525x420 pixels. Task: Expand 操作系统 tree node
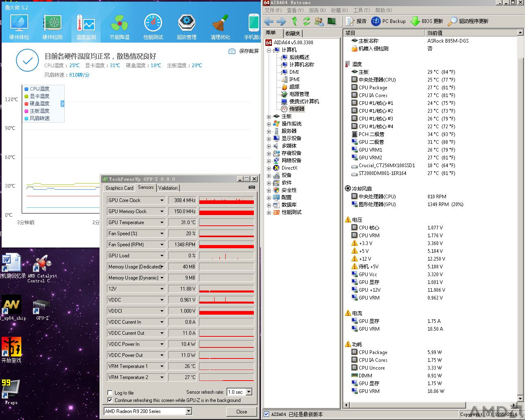(269, 124)
